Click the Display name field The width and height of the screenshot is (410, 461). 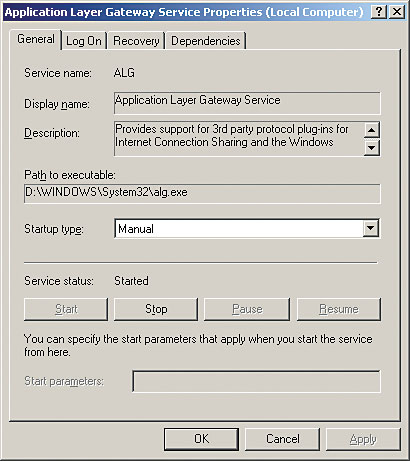[247, 103]
